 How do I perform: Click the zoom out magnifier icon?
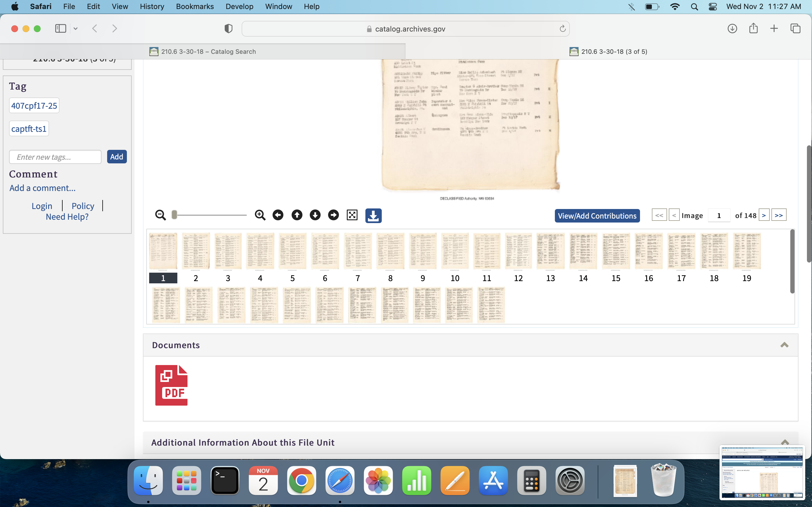click(160, 215)
